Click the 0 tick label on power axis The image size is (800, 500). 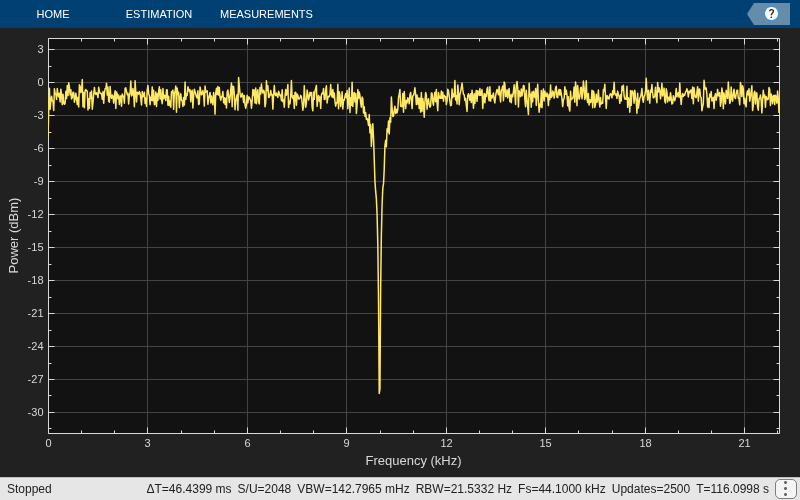[41, 83]
